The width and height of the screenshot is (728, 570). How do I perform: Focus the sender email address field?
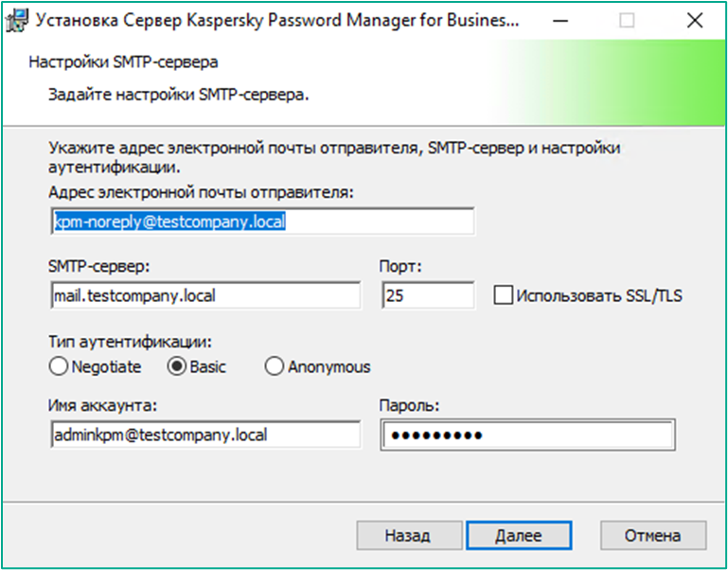point(262,222)
